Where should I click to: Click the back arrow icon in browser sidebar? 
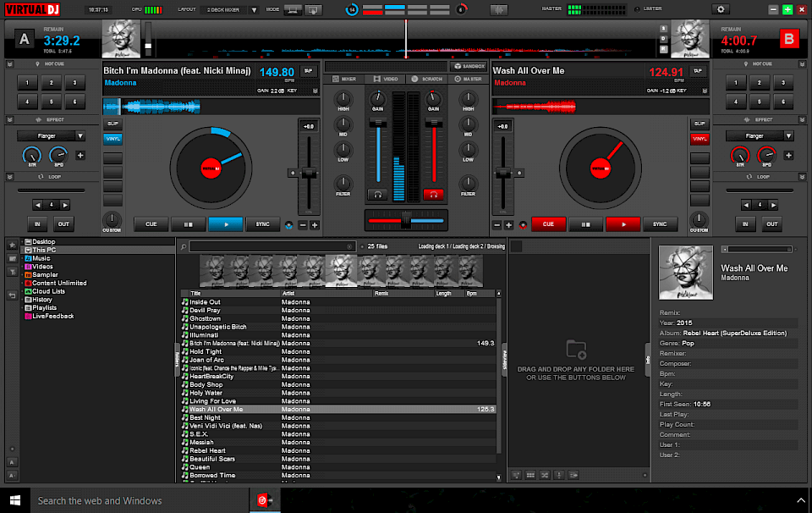click(x=13, y=295)
